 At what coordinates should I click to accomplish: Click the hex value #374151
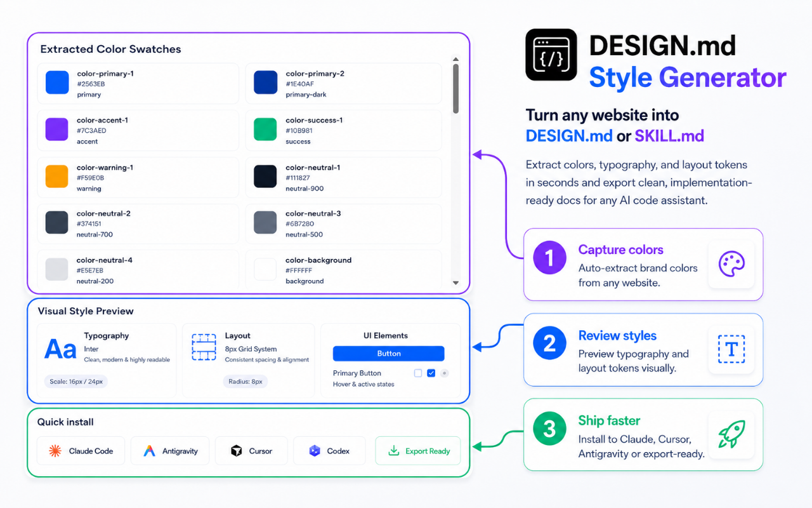(89, 224)
